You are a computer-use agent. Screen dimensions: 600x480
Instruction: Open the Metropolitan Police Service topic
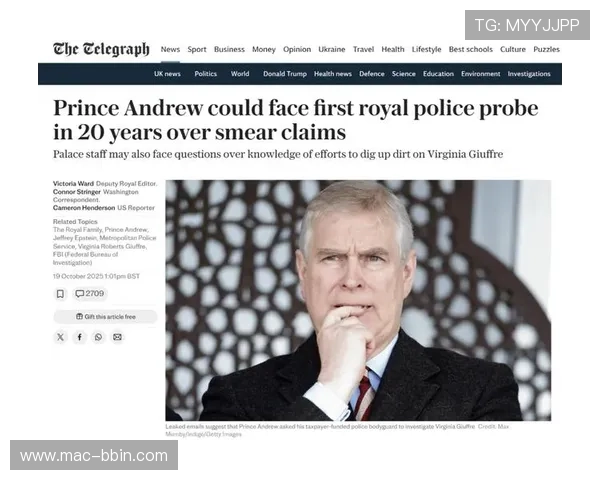tap(104, 242)
